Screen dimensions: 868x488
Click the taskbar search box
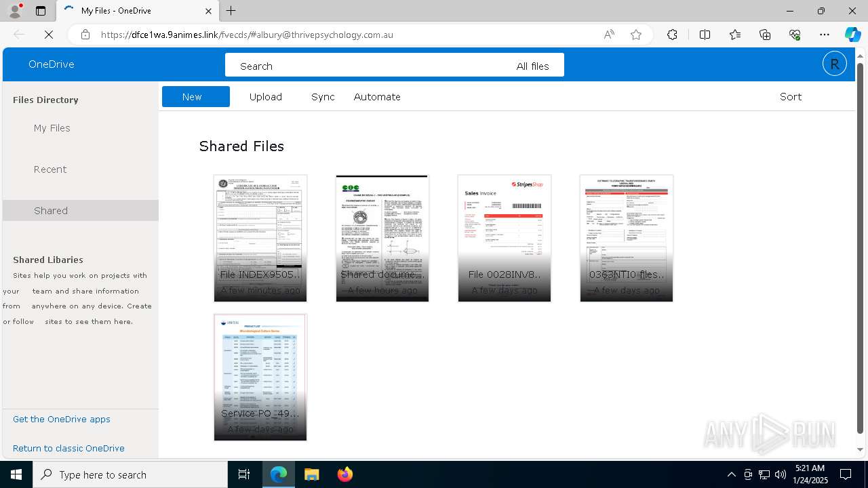130,474
